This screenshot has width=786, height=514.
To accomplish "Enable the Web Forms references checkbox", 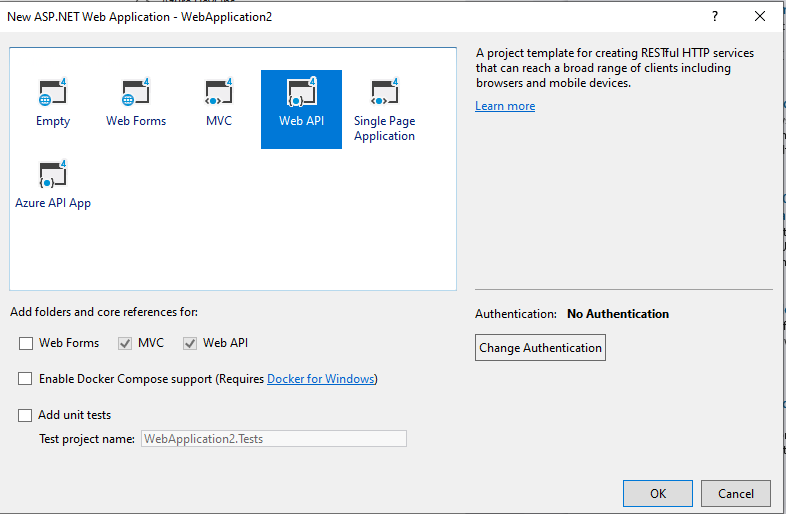I will click(26, 344).
